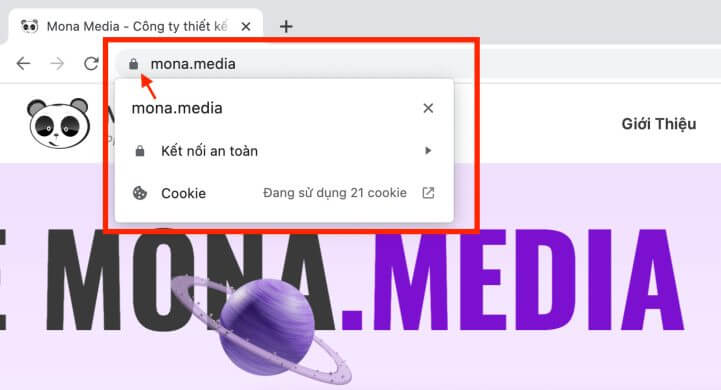The image size is (721, 390).
Task: Expand Kết nối an toàn arrow
Action: click(x=428, y=150)
